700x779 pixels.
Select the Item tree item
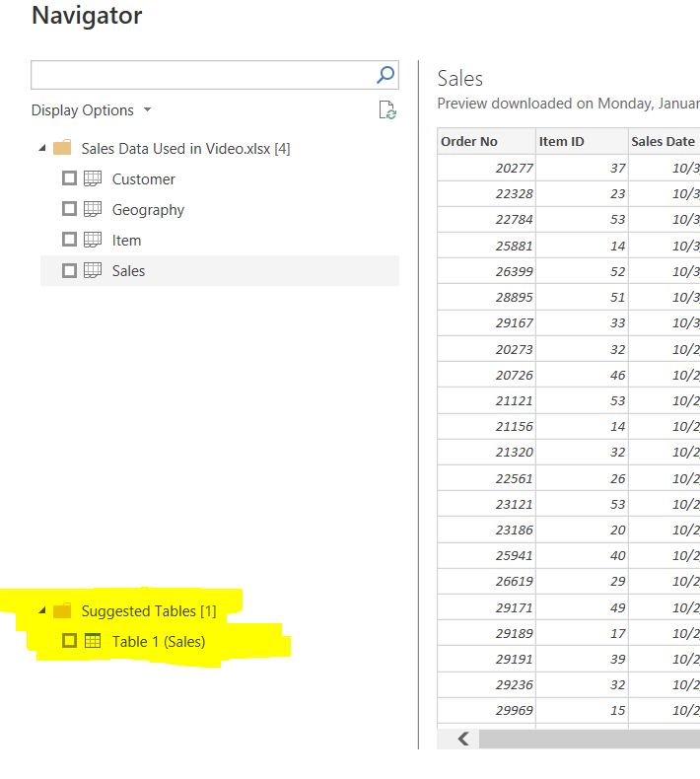[x=220, y=241]
